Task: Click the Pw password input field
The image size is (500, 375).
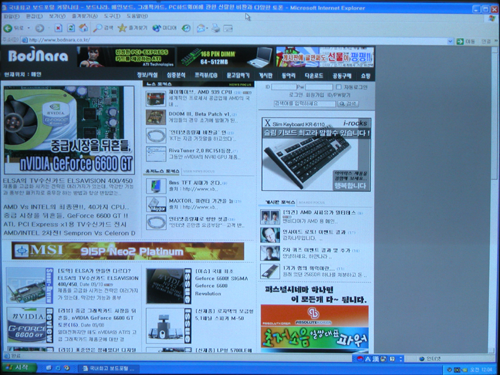Action: coord(319,87)
